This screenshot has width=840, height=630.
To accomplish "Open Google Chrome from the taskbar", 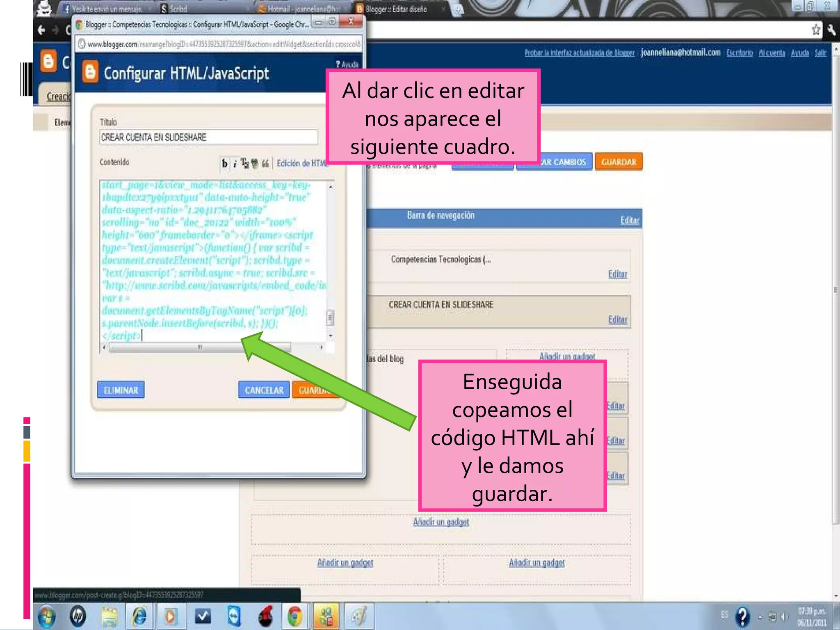I will (x=294, y=616).
